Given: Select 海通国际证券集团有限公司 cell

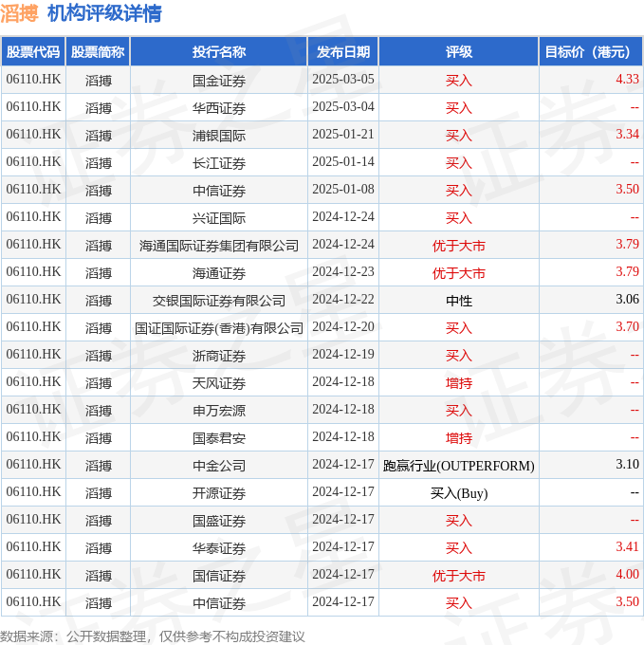Looking at the screenshot, I should pos(219,245).
